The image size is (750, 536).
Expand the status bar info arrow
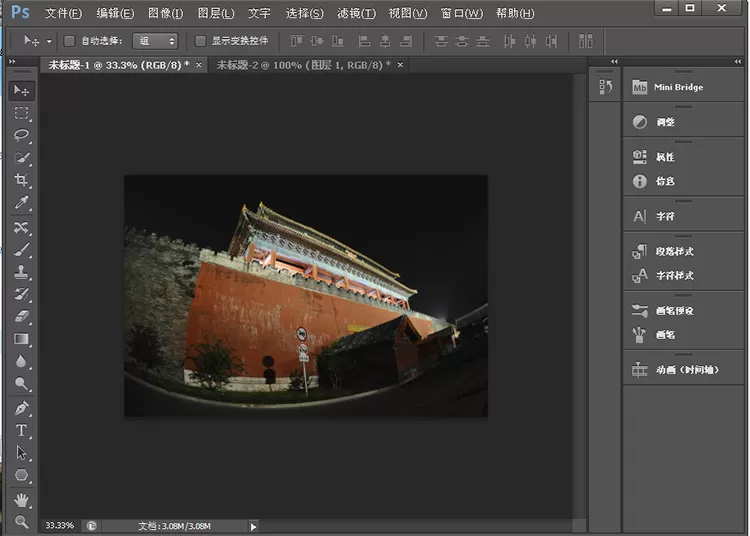tap(253, 526)
